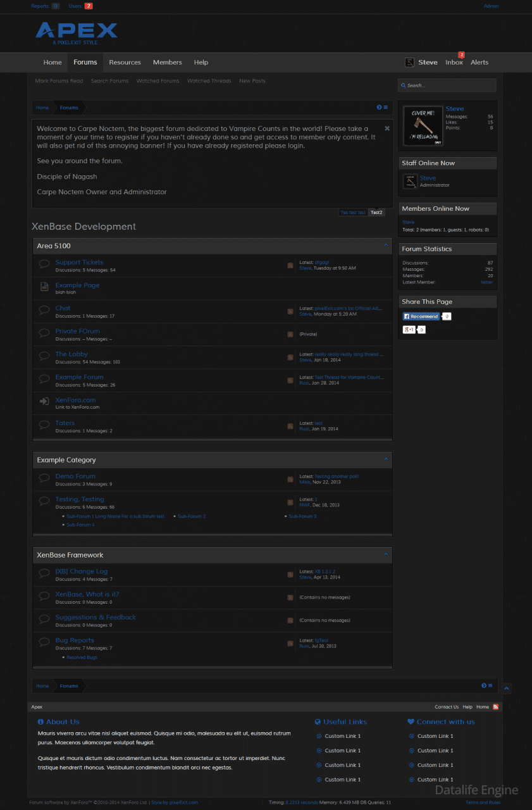Dismiss the welcome notice with X
Screen dimensions: 532x810
point(387,128)
